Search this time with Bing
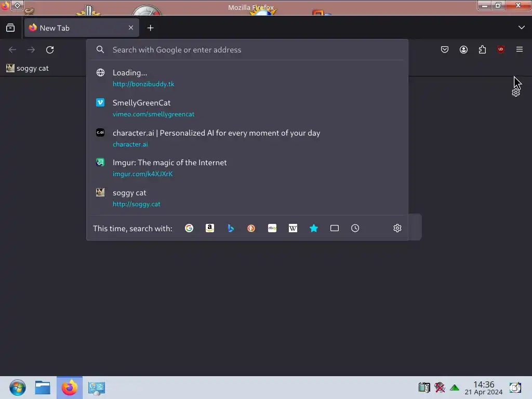532x399 pixels. coord(231,229)
